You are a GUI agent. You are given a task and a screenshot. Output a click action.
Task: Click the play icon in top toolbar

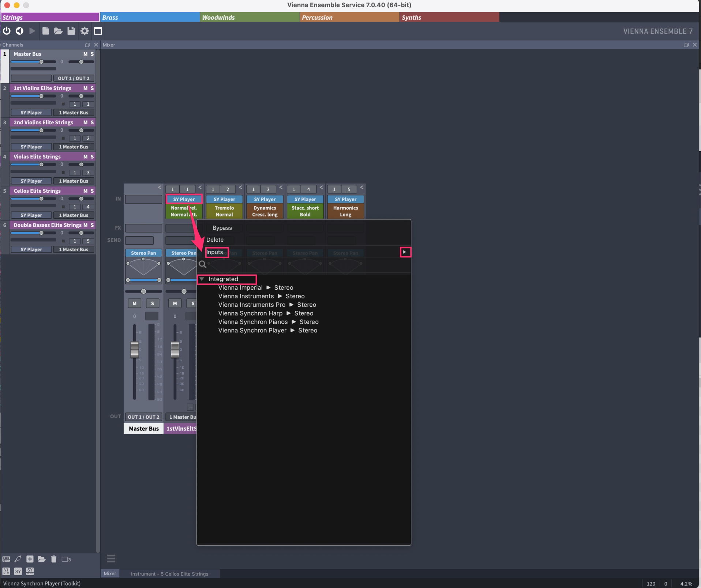coord(32,31)
